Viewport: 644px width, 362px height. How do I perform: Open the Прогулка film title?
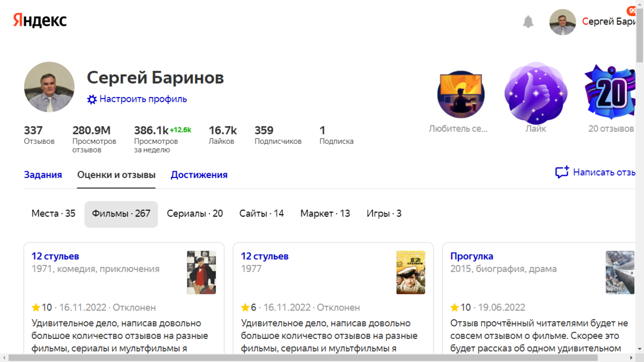pyautogui.click(x=472, y=256)
